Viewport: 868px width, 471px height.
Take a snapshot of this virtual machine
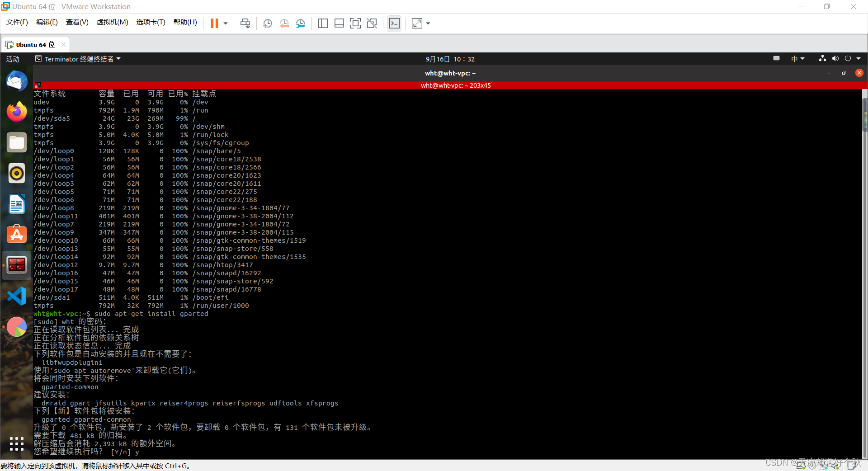268,24
